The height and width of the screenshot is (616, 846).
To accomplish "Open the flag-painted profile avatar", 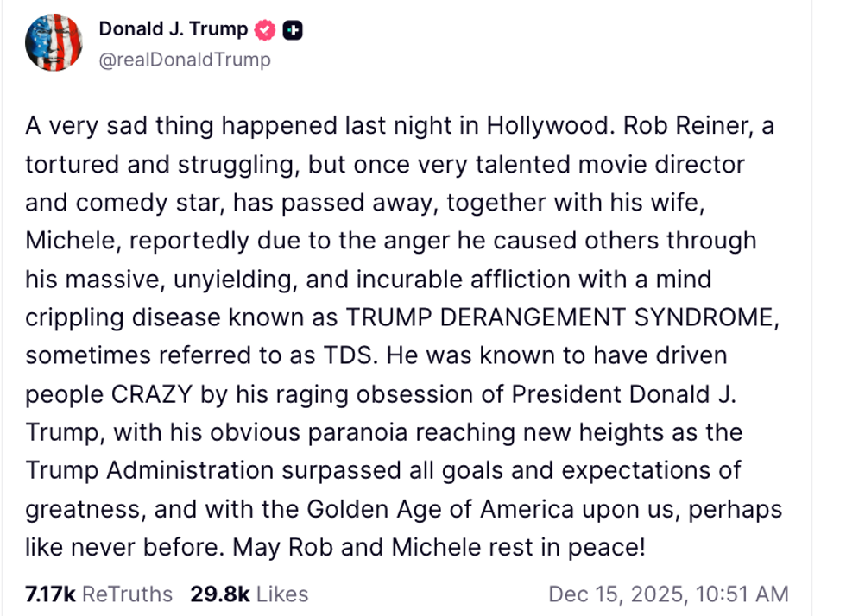I will pyautogui.click(x=55, y=41).
